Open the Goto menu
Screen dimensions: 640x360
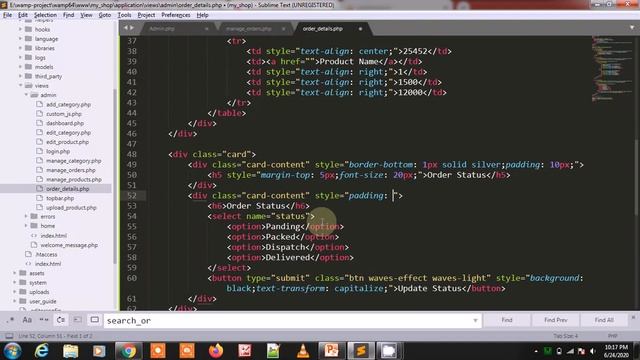pos(104,15)
